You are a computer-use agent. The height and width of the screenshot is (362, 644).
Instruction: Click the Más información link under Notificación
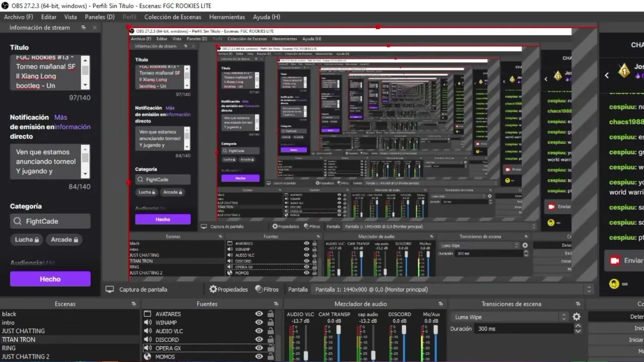[x=72, y=122]
